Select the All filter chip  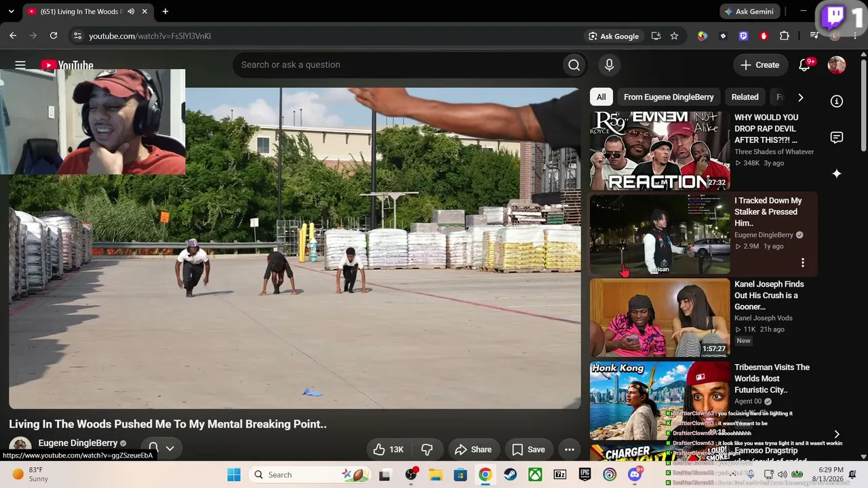point(601,97)
